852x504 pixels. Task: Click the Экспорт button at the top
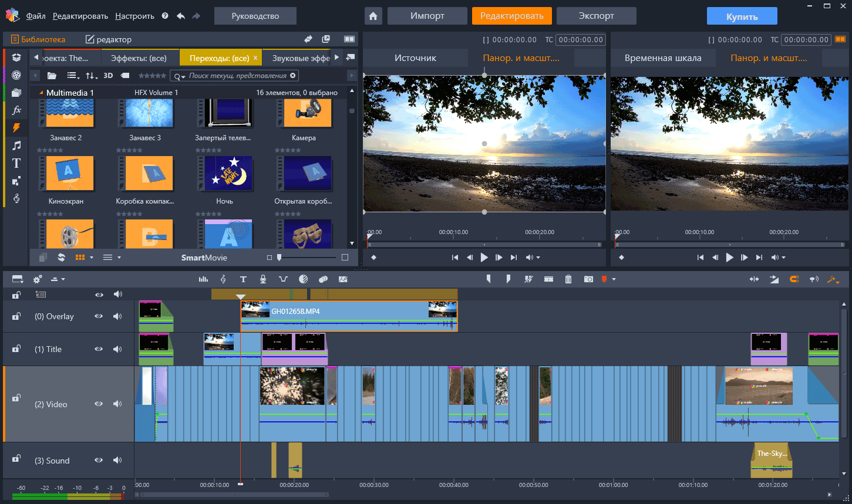click(x=596, y=16)
